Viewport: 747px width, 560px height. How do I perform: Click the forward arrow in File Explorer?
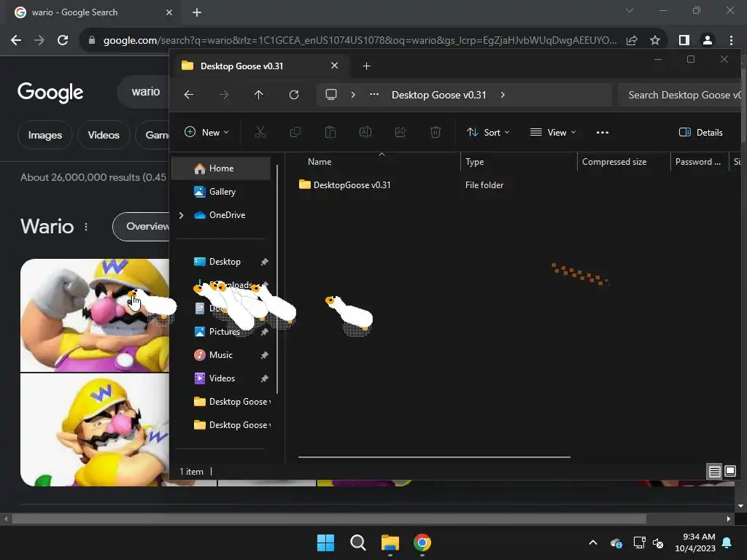coord(224,95)
